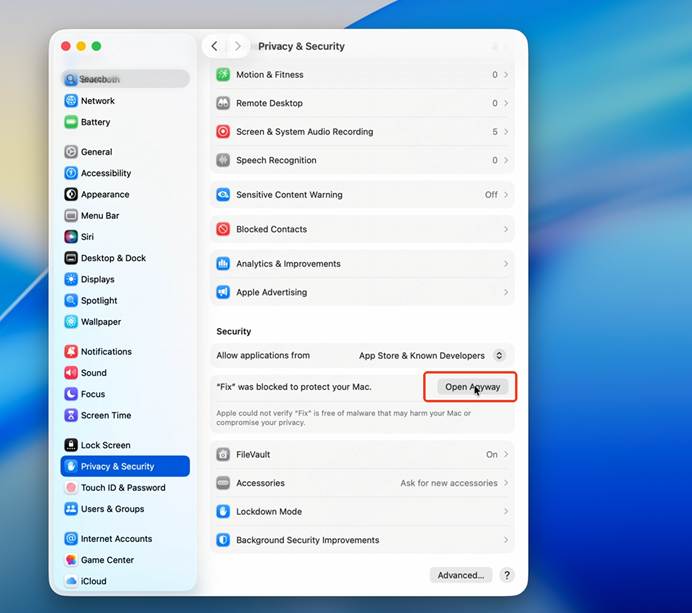Expand Apple Advertising chevron
This screenshot has width=692, height=613.
point(506,292)
